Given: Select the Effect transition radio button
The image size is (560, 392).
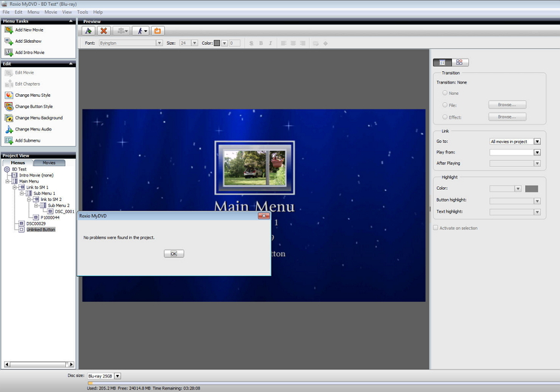Looking at the screenshot, I should (x=445, y=117).
